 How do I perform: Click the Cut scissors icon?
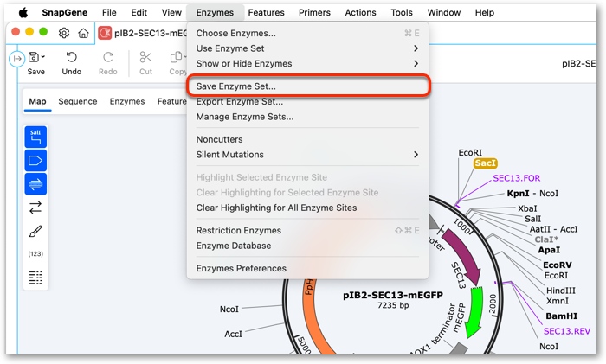tap(145, 58)
